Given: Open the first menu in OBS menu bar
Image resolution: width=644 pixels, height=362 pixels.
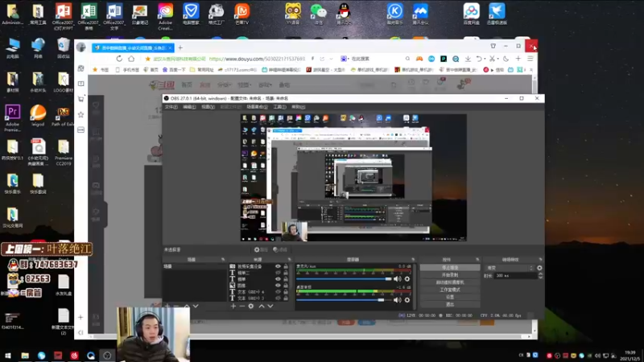Looking at the screenshot, I should pos(171,107).
